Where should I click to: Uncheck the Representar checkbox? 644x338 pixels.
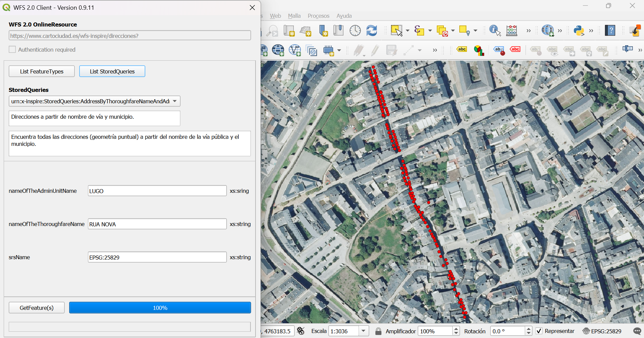[540, 331]
